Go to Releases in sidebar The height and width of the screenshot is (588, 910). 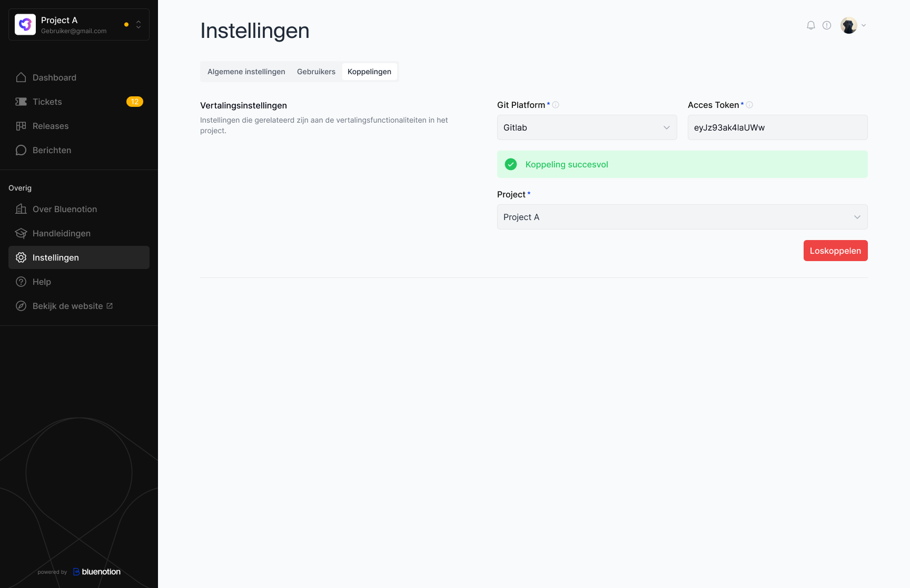click(x=51, y=126)
